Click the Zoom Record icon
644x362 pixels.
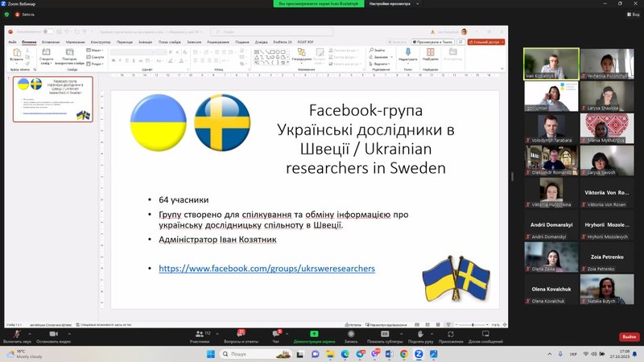[351, 334]
